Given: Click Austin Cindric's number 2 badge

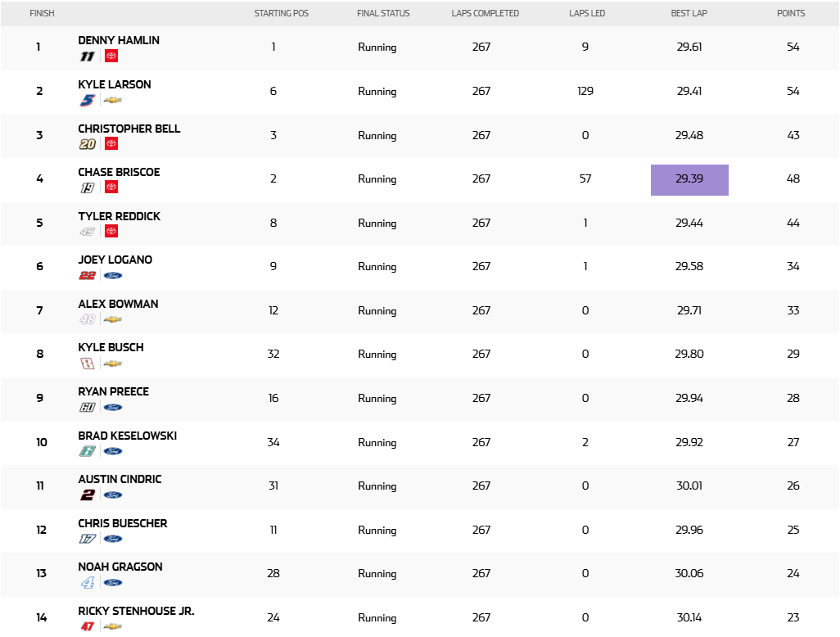Looking at the screenshot, I should (87, 495).
